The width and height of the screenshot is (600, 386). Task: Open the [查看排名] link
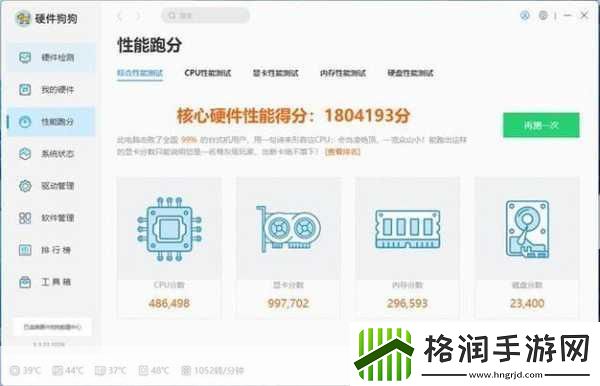pos(342,152)
